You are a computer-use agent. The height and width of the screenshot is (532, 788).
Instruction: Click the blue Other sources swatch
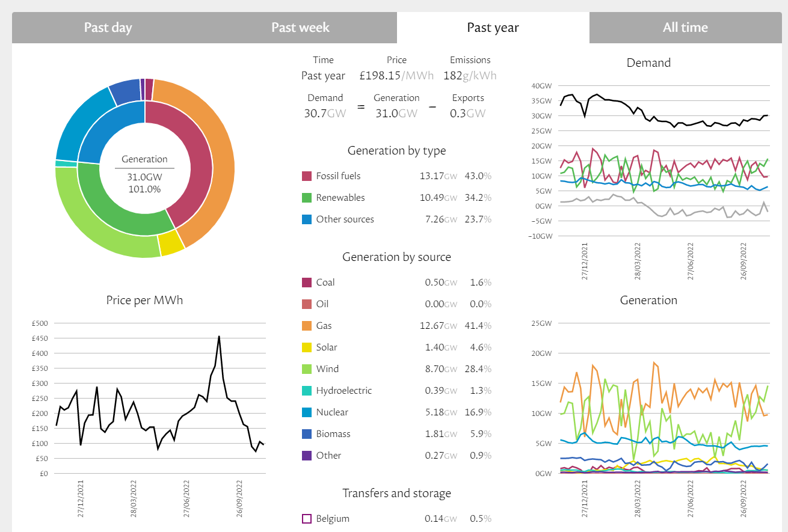coord(307,219)
